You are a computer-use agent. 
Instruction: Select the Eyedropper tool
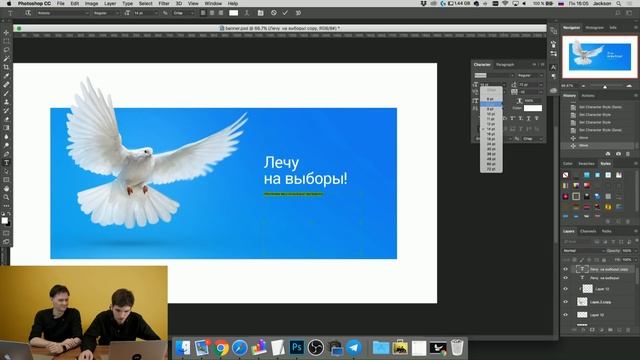6,76
